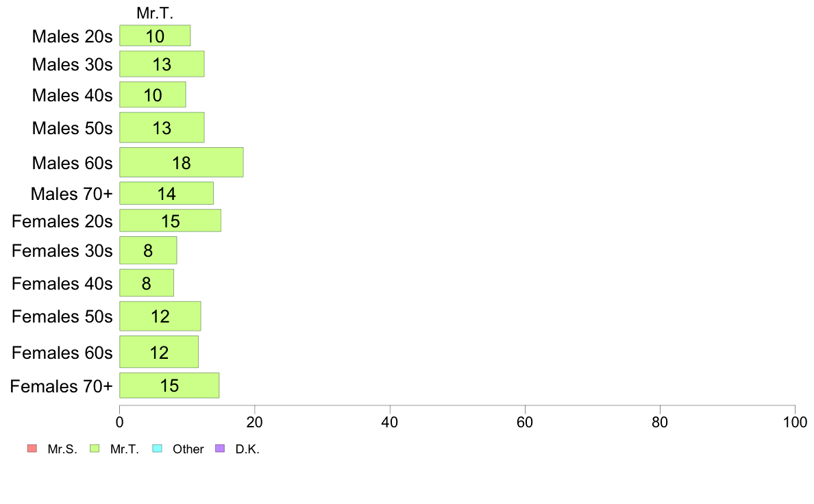This screenshot has height=504, width=814.
Task: Click the D.K. purple legend swatch
Action: (220, 449)
